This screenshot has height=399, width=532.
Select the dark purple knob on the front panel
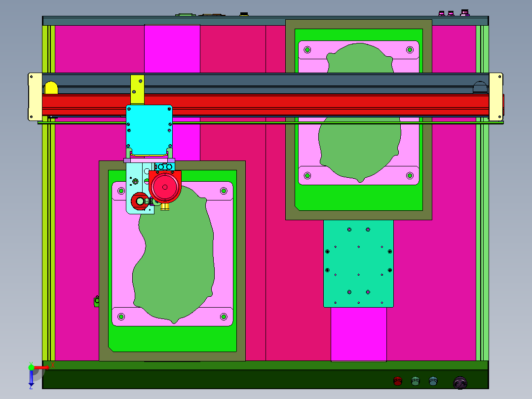[460, 383]
